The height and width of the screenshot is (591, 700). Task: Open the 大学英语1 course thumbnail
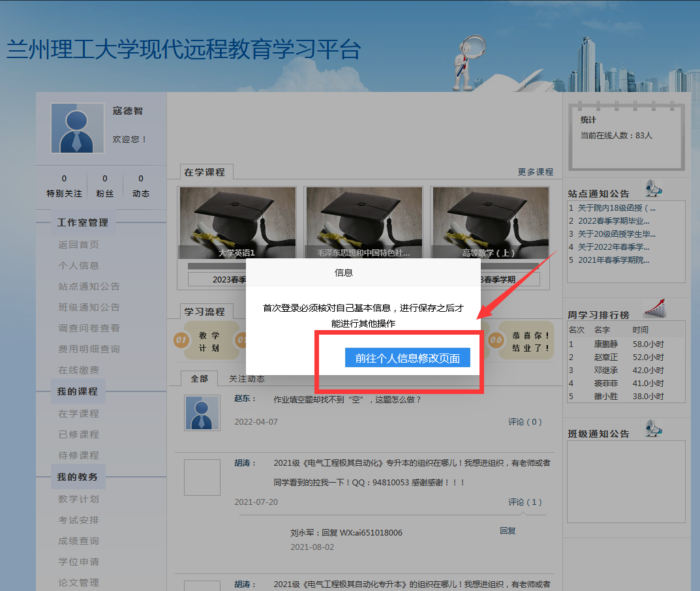tap(237, 223)
